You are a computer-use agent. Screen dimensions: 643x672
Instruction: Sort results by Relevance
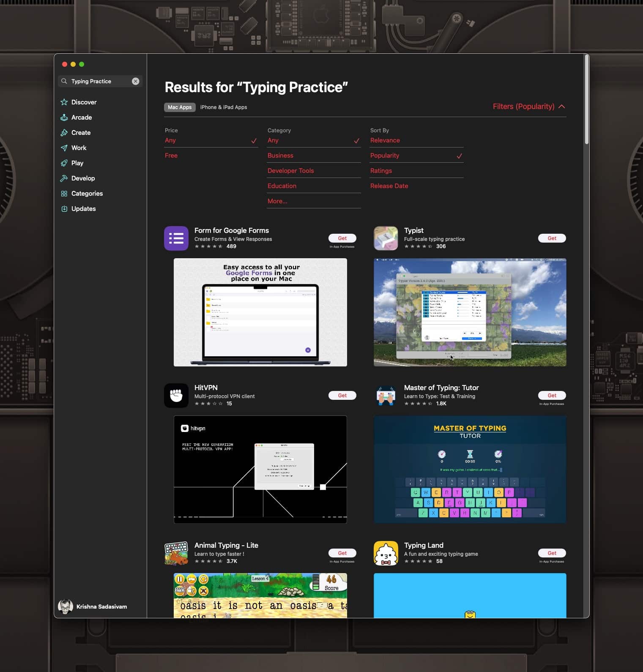385,140
